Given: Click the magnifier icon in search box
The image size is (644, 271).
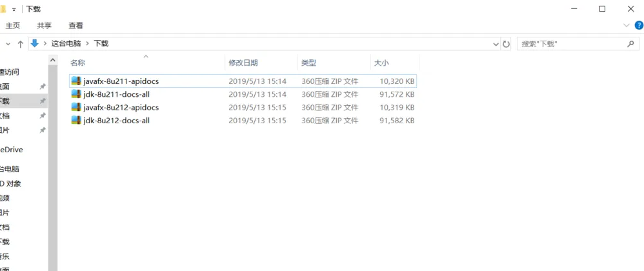Looking at the screenshot, I should [630, 44].
